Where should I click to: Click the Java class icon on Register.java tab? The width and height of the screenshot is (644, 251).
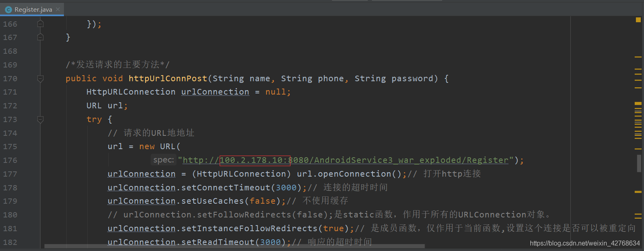[x=8, y=9]
